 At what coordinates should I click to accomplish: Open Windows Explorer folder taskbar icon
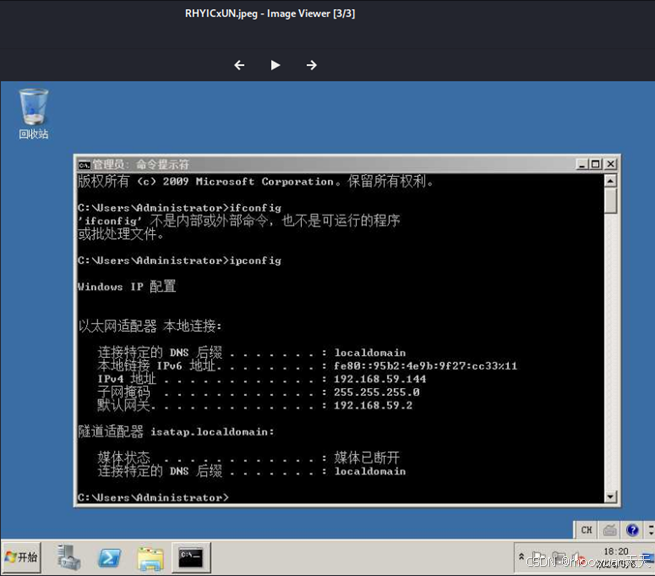pyautogui.click(x=150, y=558)
